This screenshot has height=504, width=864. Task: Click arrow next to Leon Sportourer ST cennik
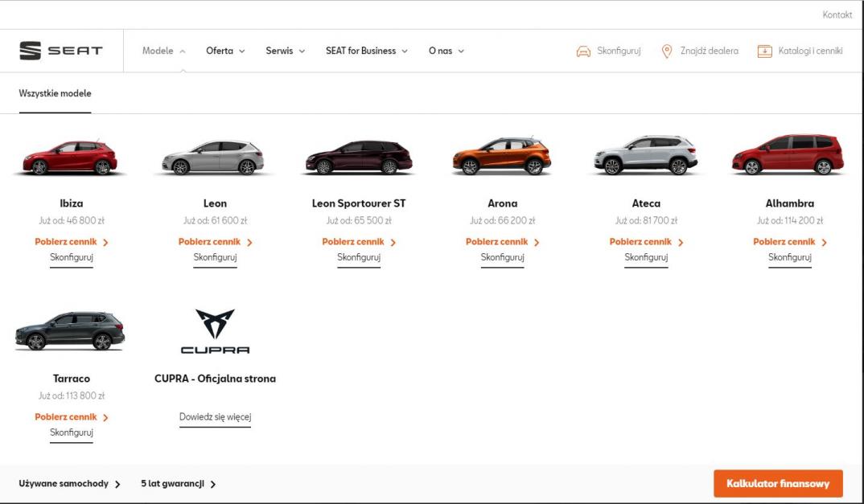[393, 243]
